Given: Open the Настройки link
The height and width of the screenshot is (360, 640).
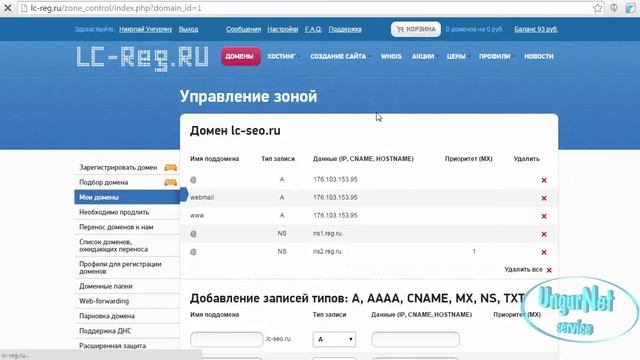Looking at the screenshot, I should point(283,29).
